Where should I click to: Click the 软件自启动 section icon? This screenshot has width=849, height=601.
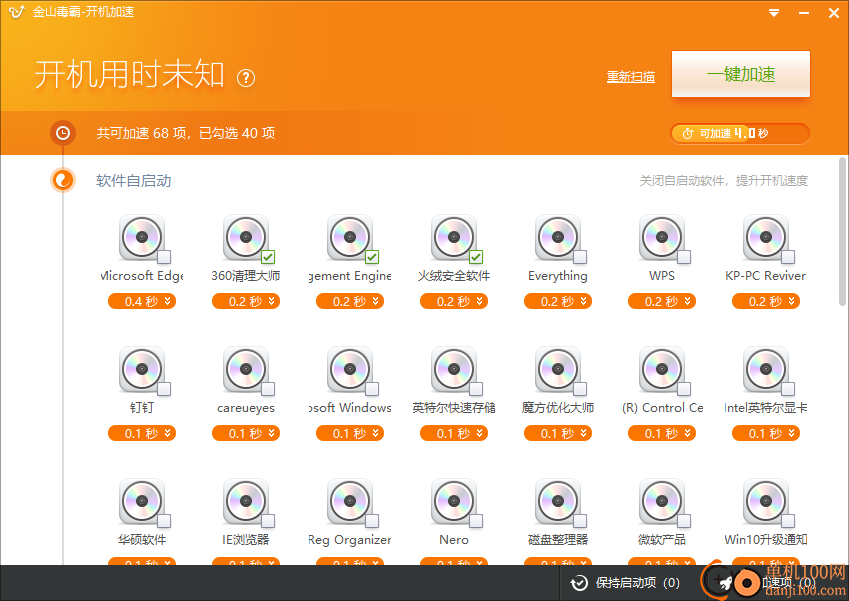pyautogui.click(x=63, y=180)
